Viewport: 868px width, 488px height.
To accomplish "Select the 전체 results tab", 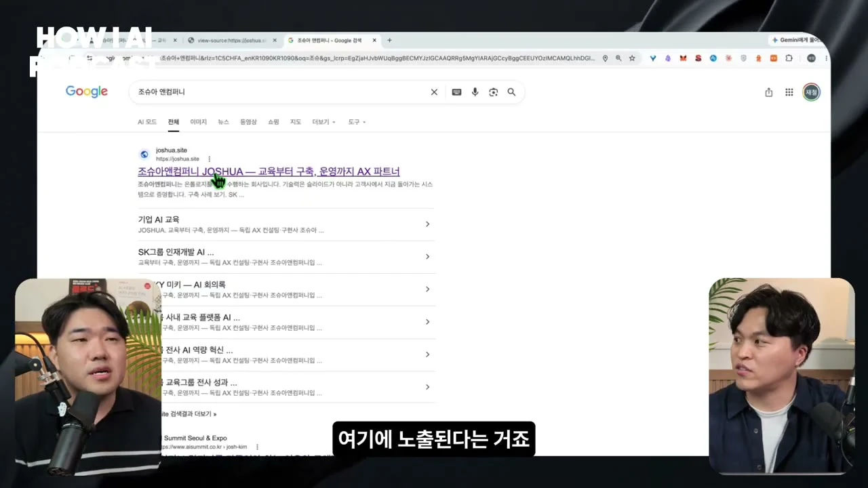I will (x=174, y=122).
